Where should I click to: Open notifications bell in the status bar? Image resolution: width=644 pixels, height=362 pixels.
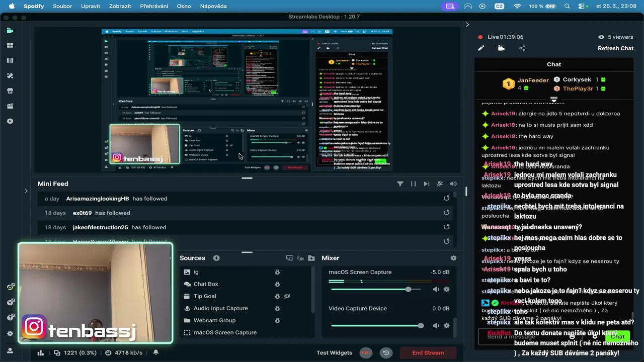[x=156, y=353]
